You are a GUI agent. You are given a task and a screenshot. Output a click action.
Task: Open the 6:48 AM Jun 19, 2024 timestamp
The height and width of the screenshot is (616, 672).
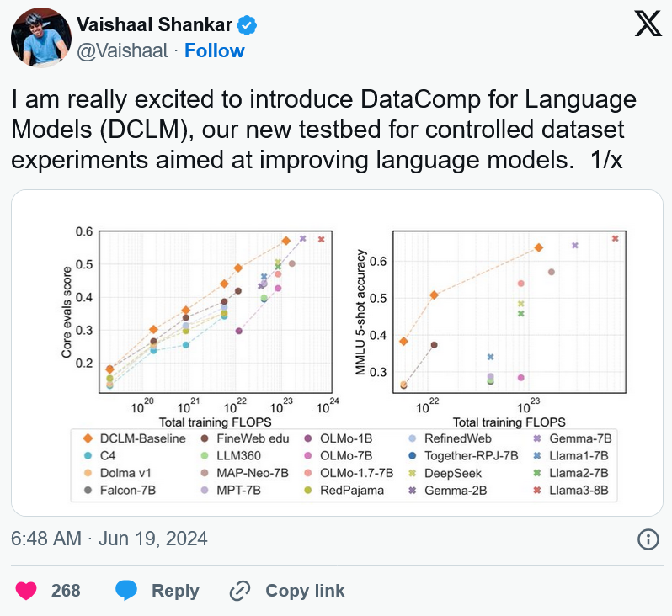pos(109,539)
